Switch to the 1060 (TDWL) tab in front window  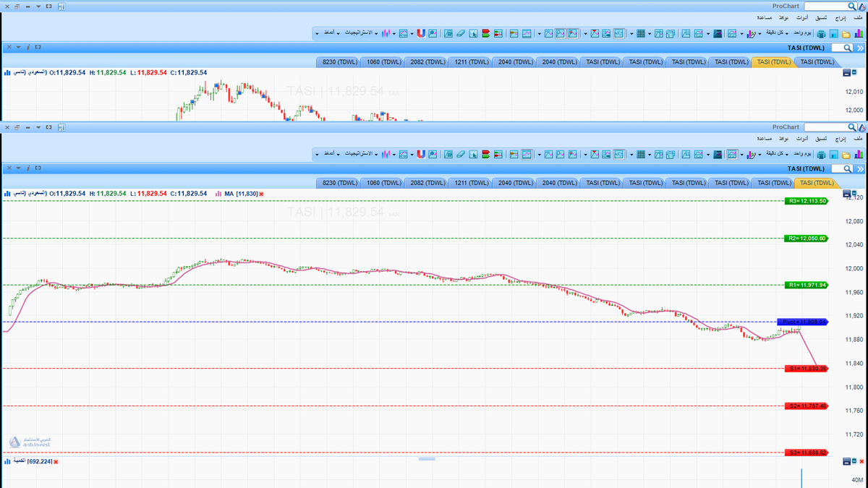pyautogui.click(x=382, y=183)
